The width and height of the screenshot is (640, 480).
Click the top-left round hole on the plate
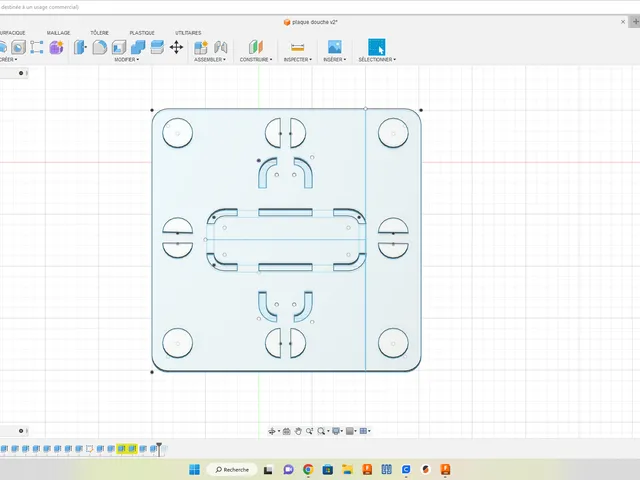178,133
